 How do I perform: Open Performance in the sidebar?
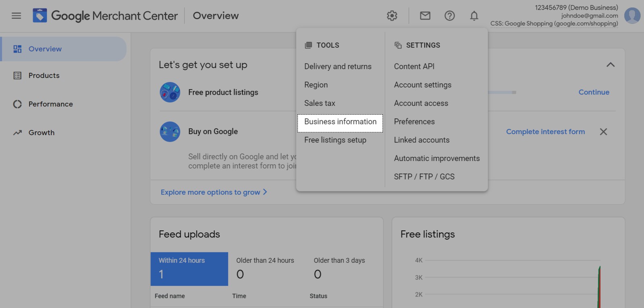pyautogui.click(x=50, y=104)
